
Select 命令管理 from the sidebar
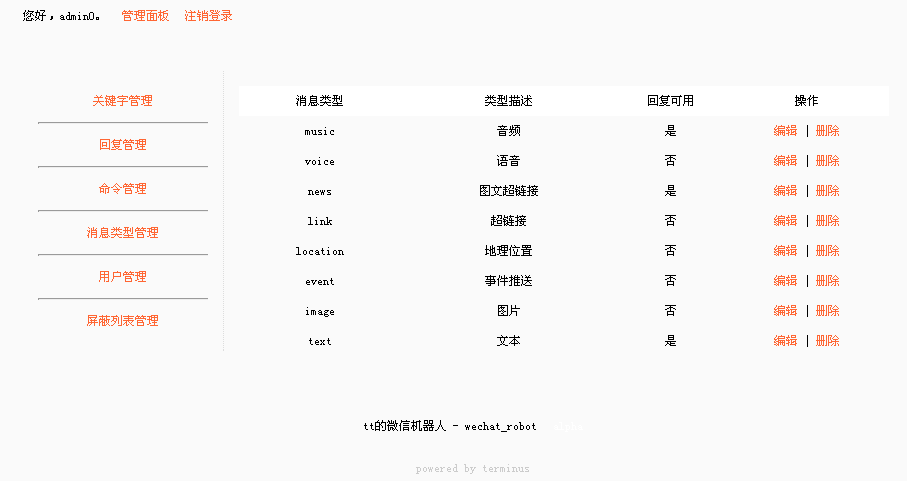coord(122,189)
